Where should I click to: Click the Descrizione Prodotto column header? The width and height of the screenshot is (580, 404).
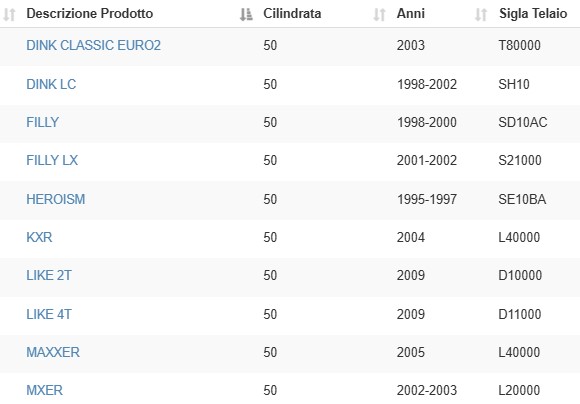coord(90,14)
